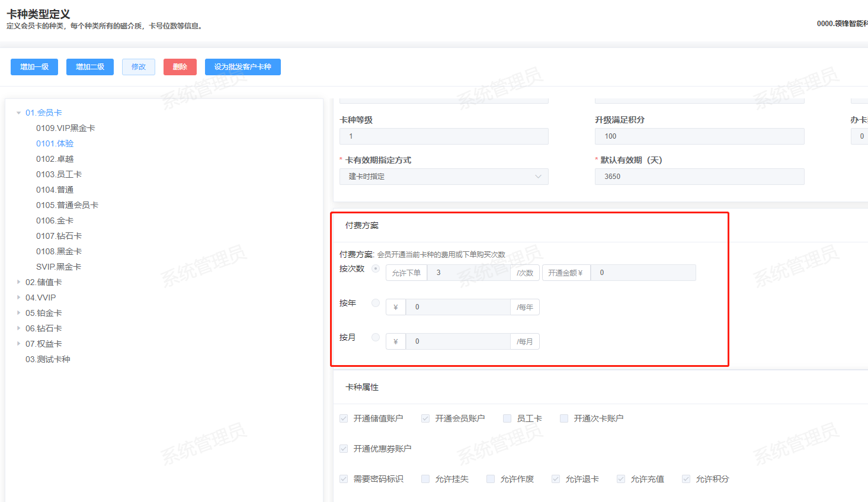The height and width of the screenshot is (502, 868).
Task: Check the 允许挂失 checkbox
Action: 425,479
